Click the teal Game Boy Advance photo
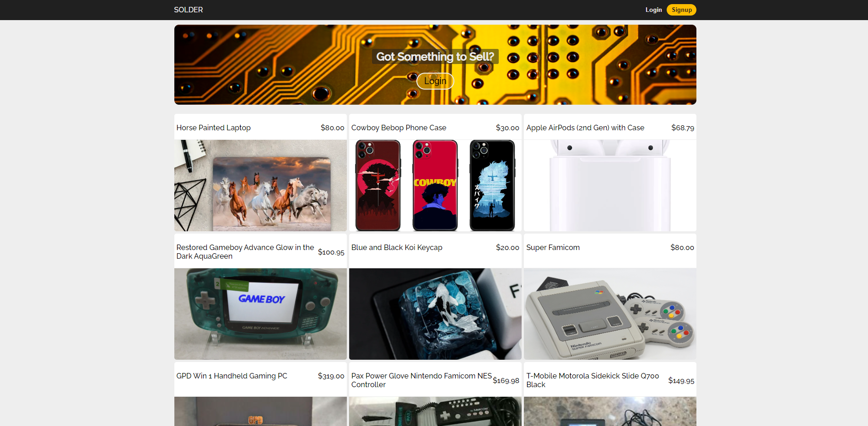This screenshot has width=868, height=426. [260, 314]
